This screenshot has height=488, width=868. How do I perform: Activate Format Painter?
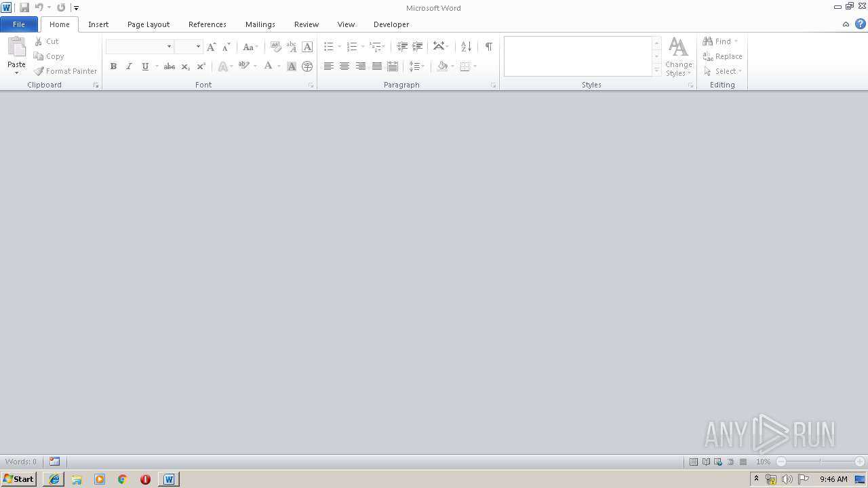(x=66, y=71)
